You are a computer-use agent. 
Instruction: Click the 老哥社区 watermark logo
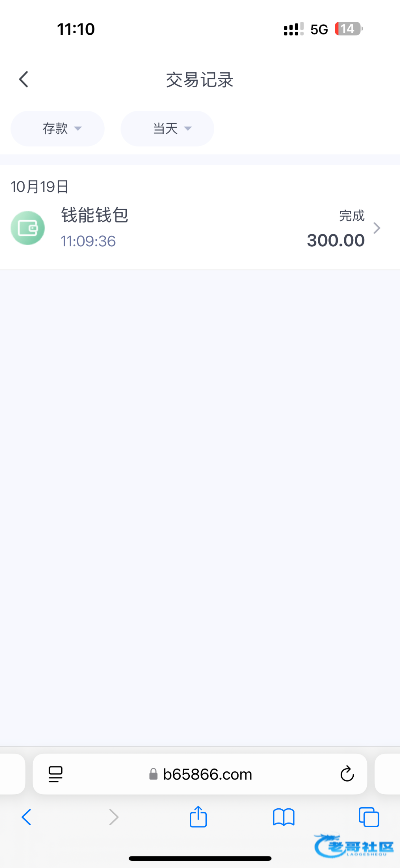pos(354,846)
